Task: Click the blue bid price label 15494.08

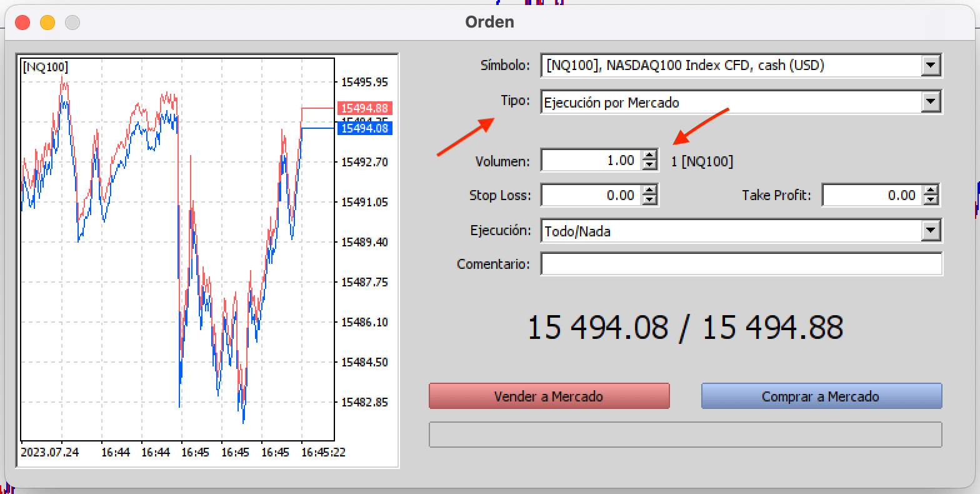Action: coord(364,128)
